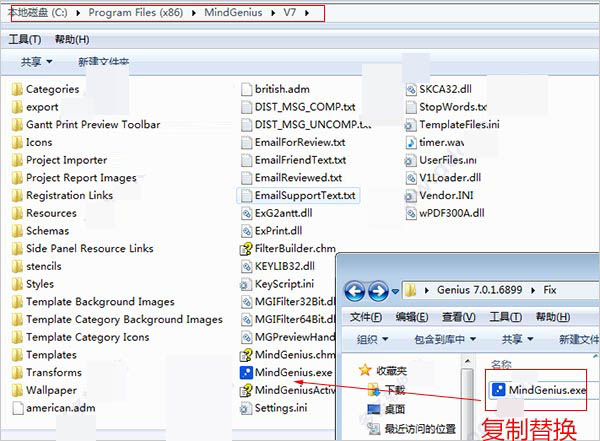Select the Registration Links folder name
600x441 pixels.
pos(69,196)
